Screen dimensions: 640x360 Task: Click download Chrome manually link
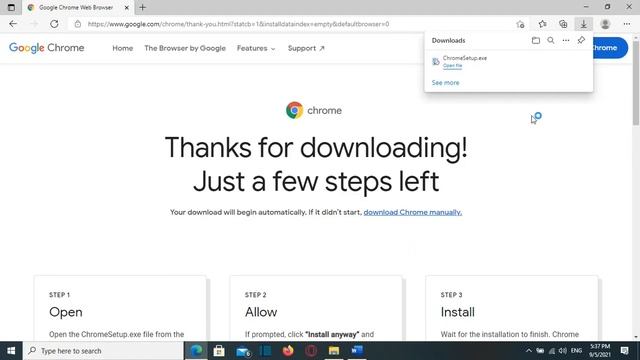click(x=413, y=212)
